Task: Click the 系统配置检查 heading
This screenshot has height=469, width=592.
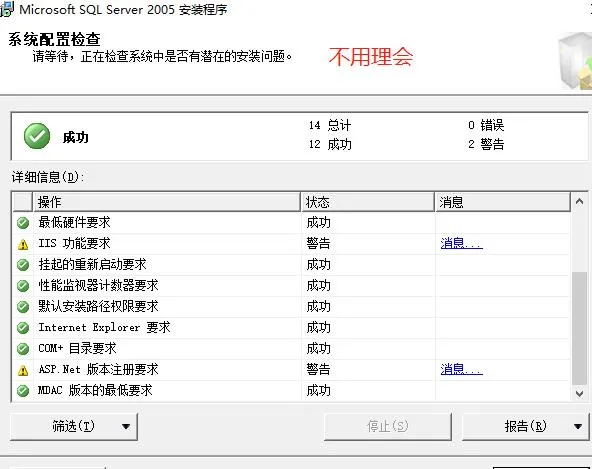Action: (x=54, y=39)
